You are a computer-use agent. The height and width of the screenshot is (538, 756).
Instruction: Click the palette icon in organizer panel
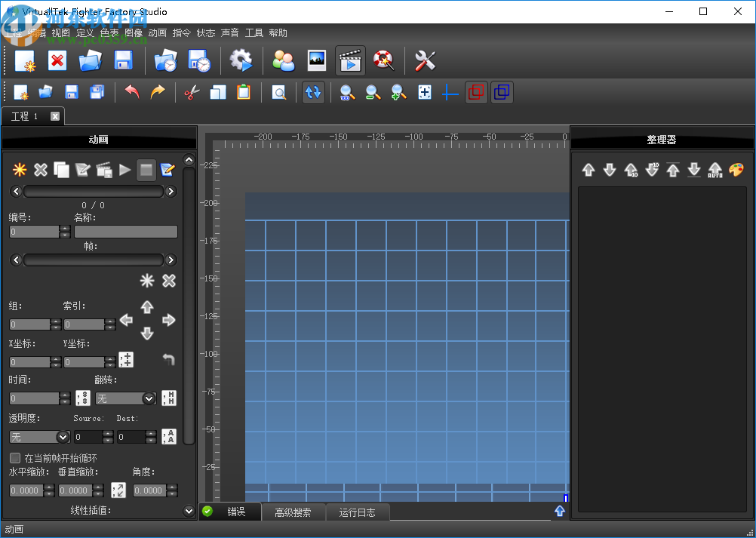coord(736,170)
